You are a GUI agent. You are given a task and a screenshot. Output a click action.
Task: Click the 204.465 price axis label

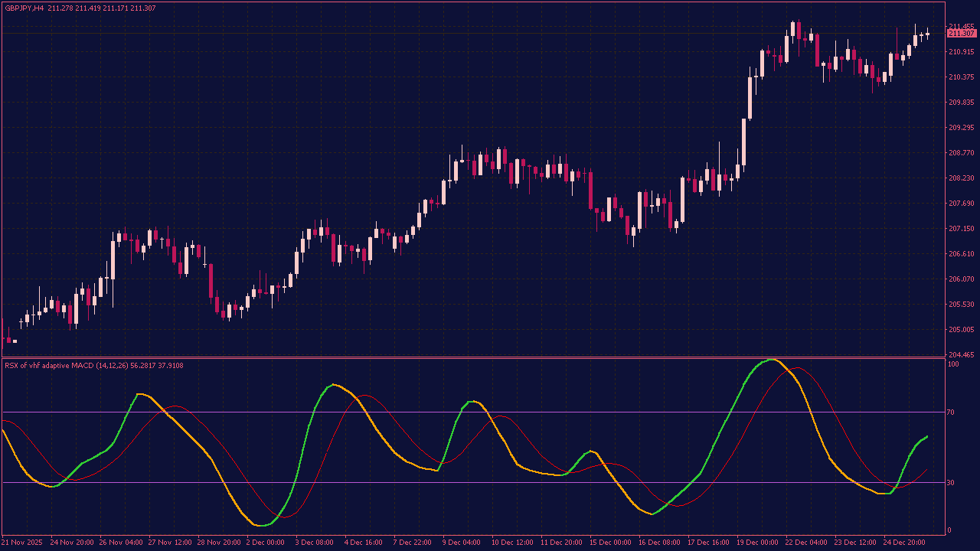[x=961, y=355]
